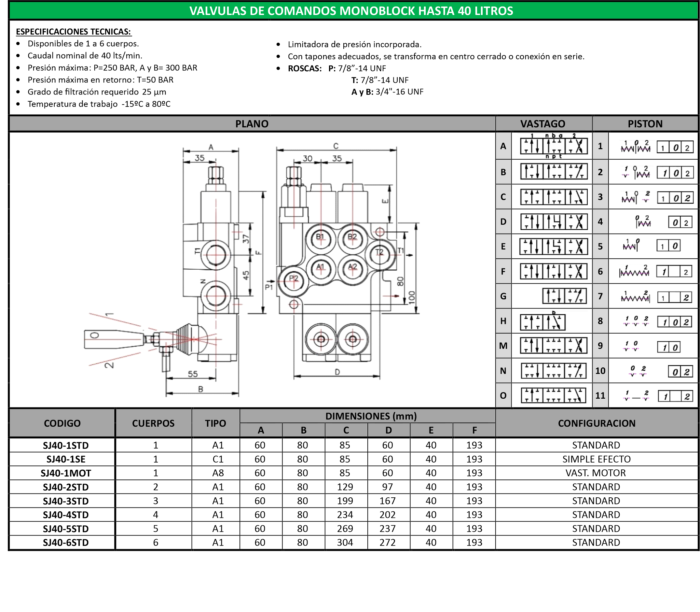Viewport: 700px width, 612px height.
Task: Select the SIMPLE EFECTO configuration cell
Action: (x=596, y=459)
